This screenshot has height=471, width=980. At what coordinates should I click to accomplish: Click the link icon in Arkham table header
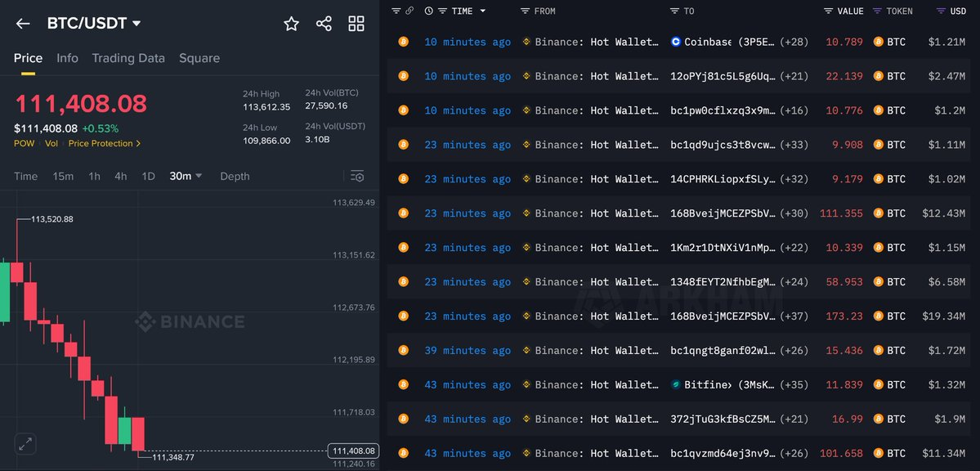point(409,11)
